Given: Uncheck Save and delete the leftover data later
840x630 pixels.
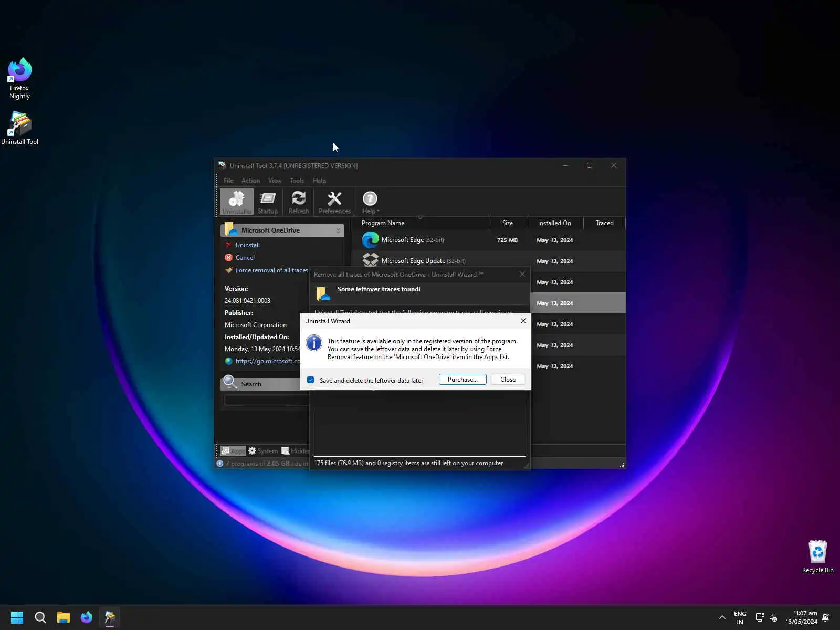Looking at the screenshot, I should [x=311, y=380].
